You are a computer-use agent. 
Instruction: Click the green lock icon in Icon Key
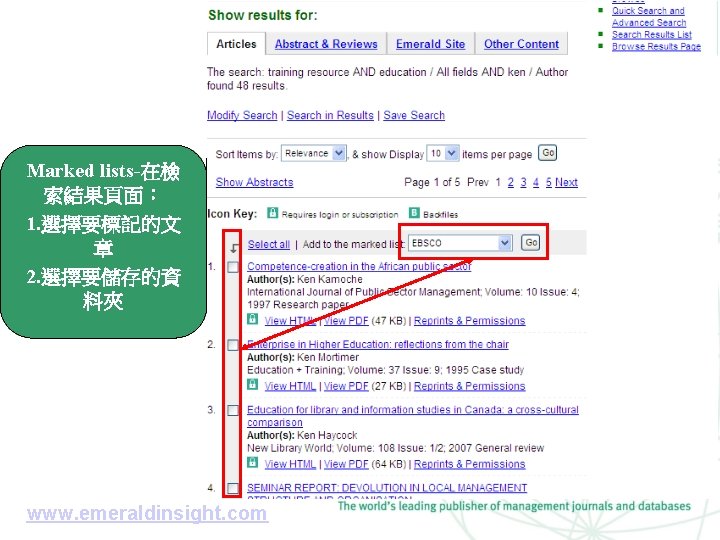273,213
